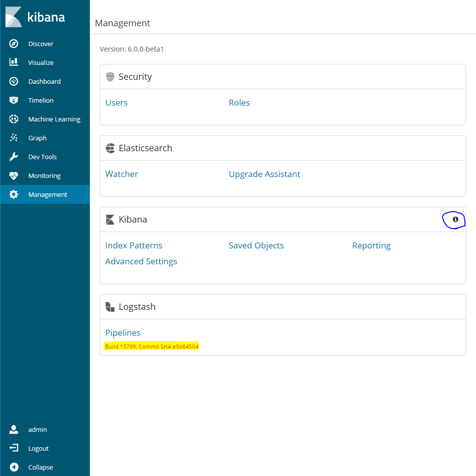Open the Reporting link

pyautogui.click(x=371, y=245)
